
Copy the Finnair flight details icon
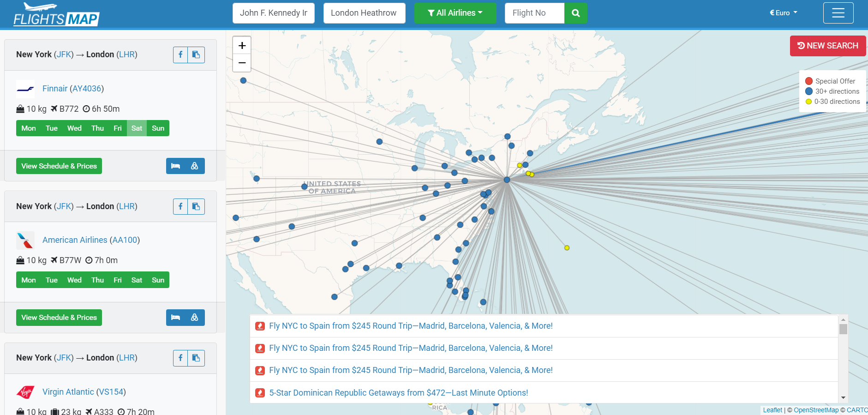tap(196, 54)
